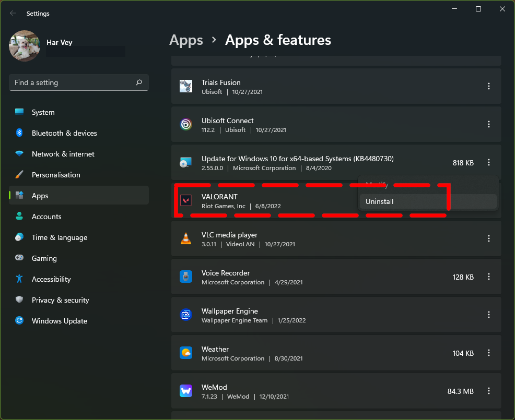Screen dimensions: 515x420
Task: Click the 128 KB size for Voice Recorder
Action: [463, 277]
